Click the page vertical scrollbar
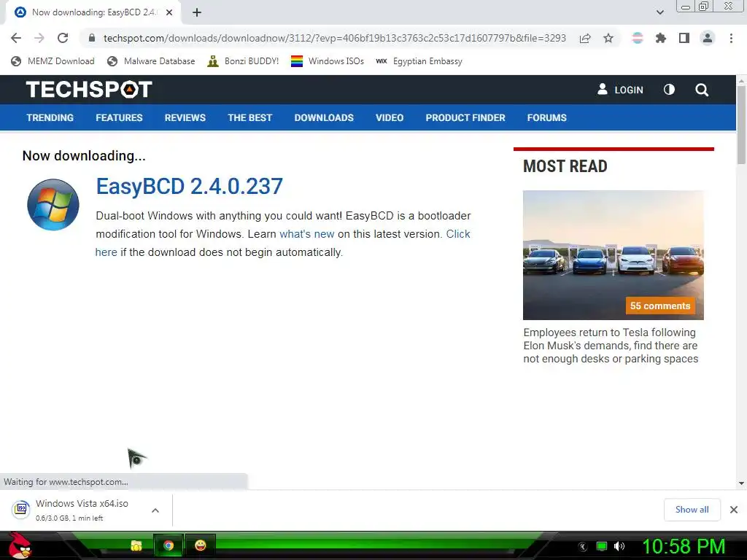The height and width of the screenshot is (560, 747). click(741, 125)
